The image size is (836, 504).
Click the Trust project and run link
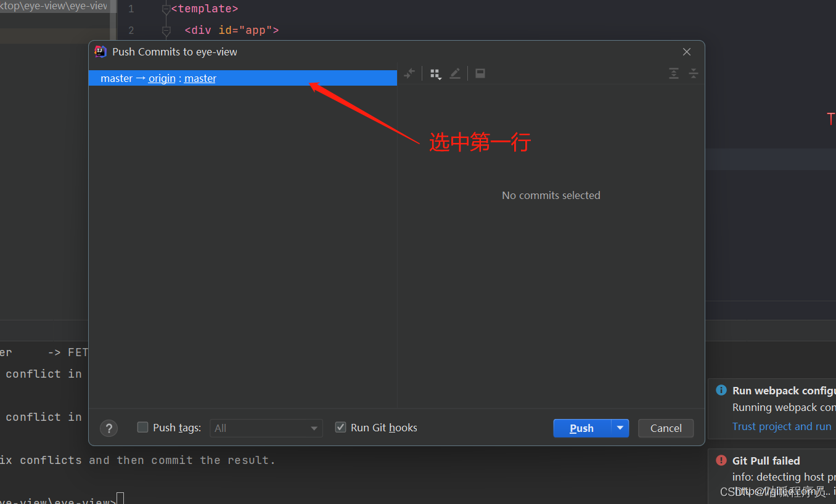point(782,426)
